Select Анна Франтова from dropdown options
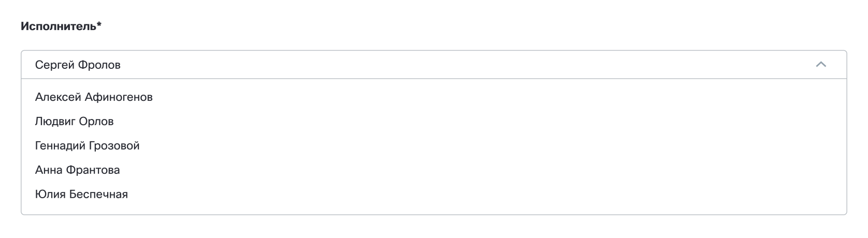868x238 pixels. pos(77,170)
